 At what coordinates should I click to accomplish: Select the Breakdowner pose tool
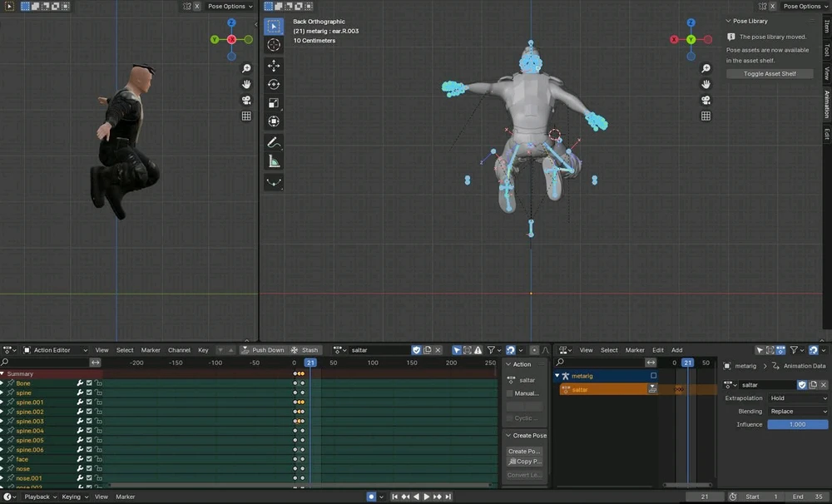[274, 182]
